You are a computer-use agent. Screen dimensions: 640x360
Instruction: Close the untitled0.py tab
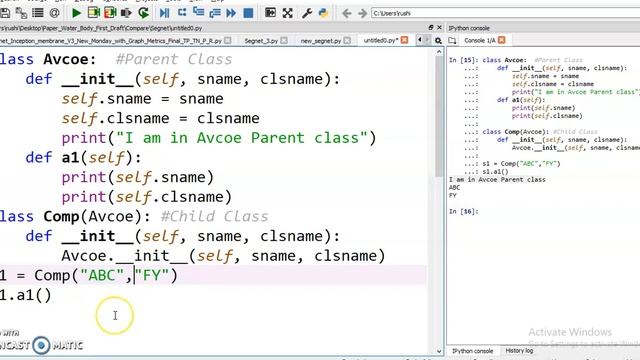[x=404, y=40]
